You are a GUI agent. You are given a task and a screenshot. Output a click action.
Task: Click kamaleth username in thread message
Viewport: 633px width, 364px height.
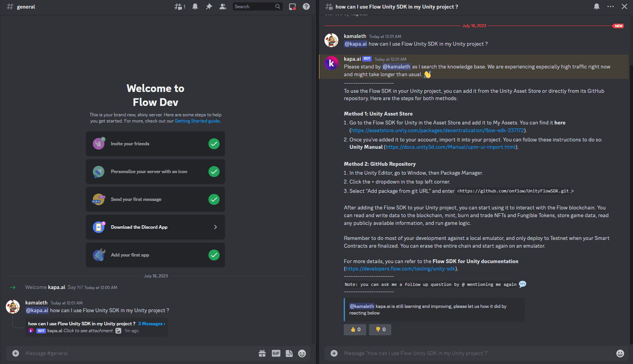coord(355,36)
